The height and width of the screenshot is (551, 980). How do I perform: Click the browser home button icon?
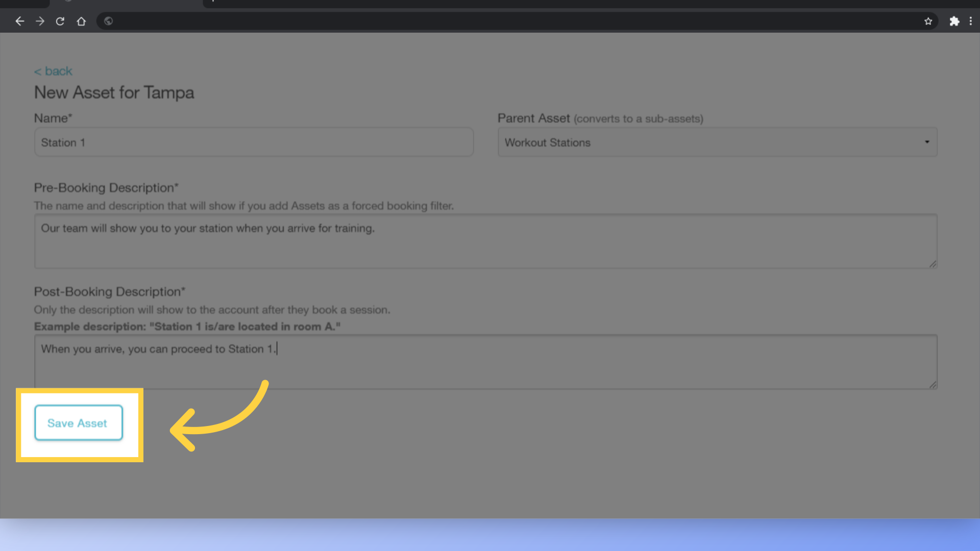(x=81, y=21)
